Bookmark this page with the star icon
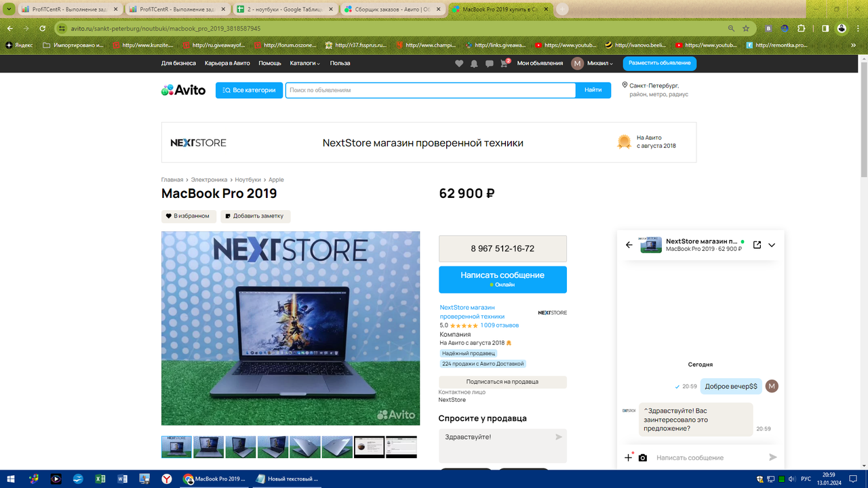The height and width of the screenshot is (488, 868). pyautogui.click(x=746, y=28)
